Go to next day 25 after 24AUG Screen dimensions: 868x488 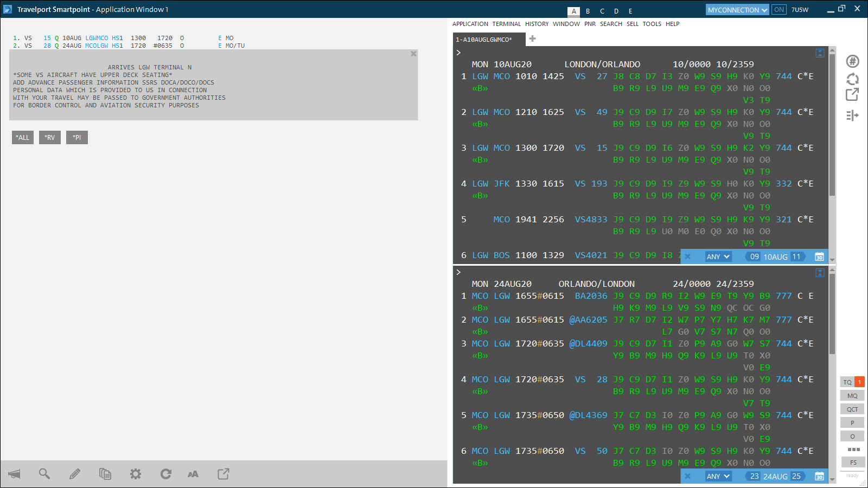click(796, 477)
